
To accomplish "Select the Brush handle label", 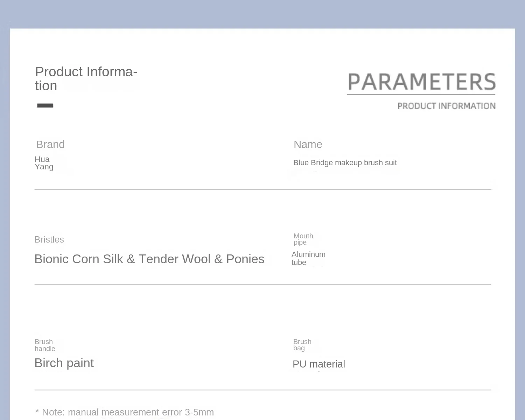I will tap(45, 345).
